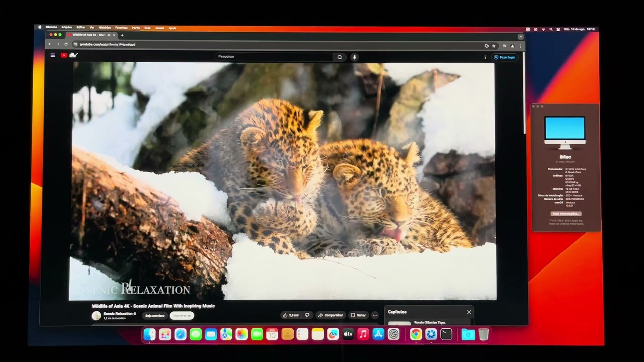Open Calendar showing 10 in Dock
The height and width of the screenshot is (362, 644).
coord(272,334)
